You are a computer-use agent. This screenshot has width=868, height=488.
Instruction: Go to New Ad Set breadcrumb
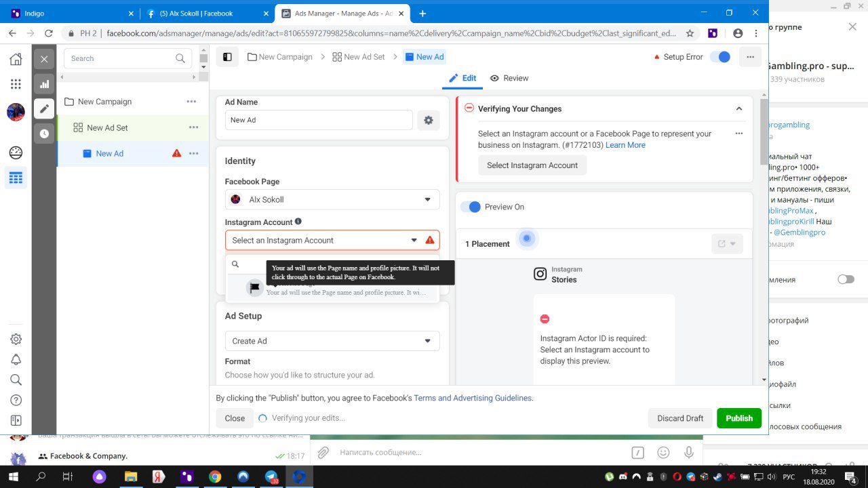359,57
